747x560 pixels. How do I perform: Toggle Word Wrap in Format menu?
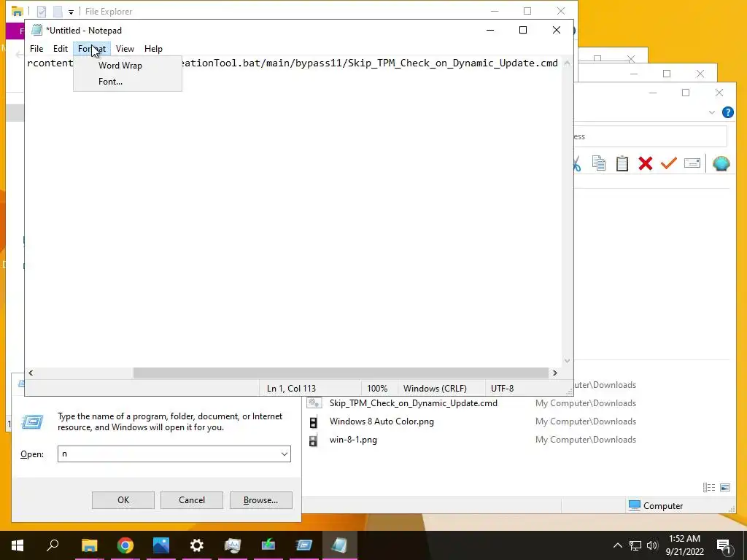(x=120, y=66)
